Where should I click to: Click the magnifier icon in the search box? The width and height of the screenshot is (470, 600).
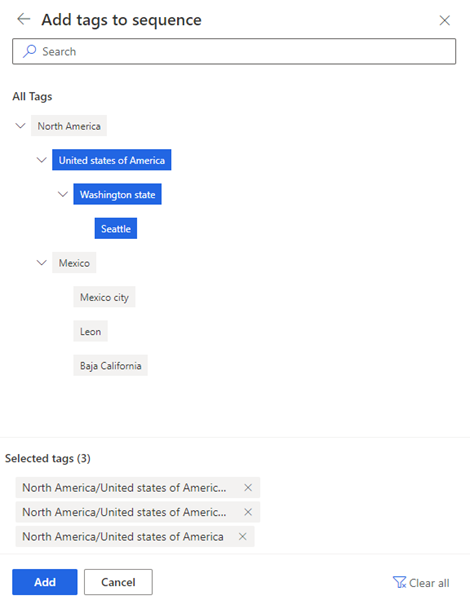coord(29,51)
